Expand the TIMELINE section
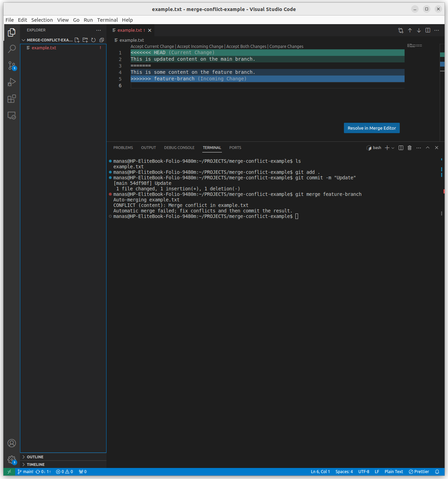This screenshot has height=479, width=448. click(x=35, y=464)
